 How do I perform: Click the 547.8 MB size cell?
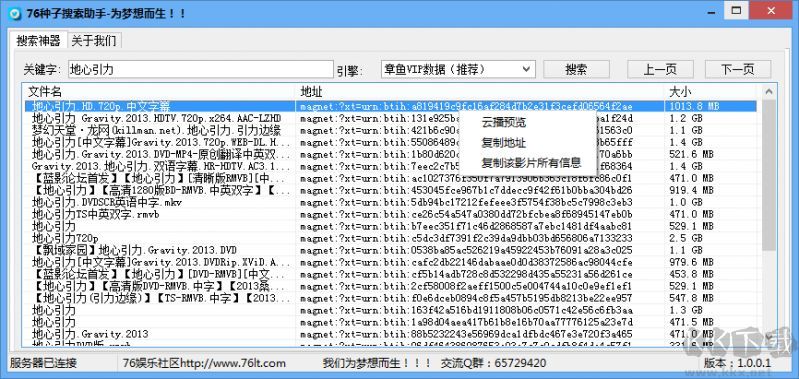(x=690, y=298)
